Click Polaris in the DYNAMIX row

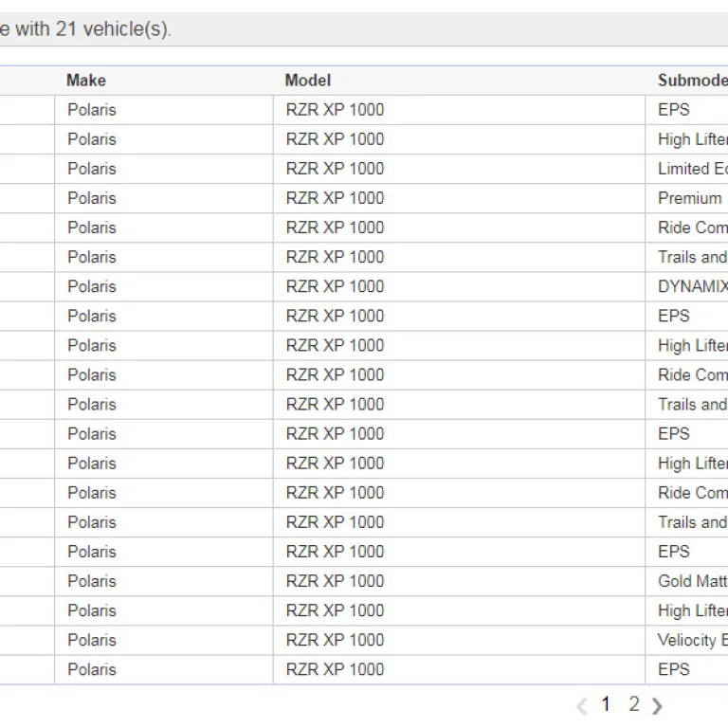(x=92, y=286)
